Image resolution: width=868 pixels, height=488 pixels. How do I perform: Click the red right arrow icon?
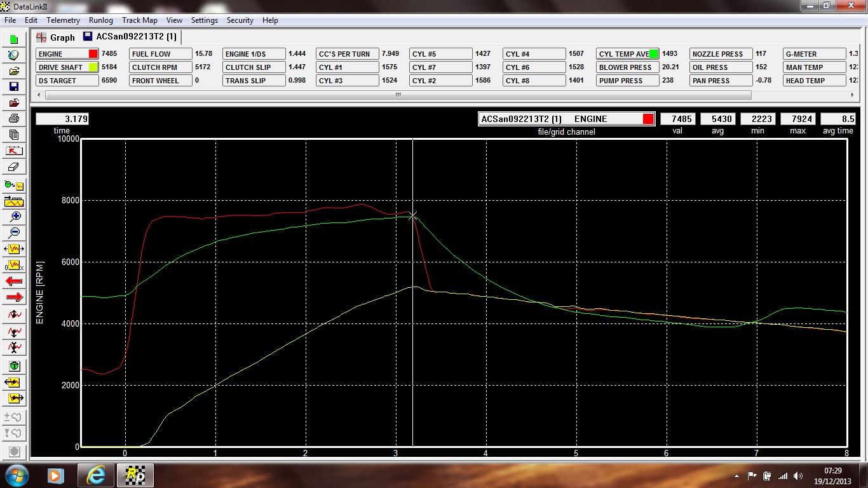point(14,297)
